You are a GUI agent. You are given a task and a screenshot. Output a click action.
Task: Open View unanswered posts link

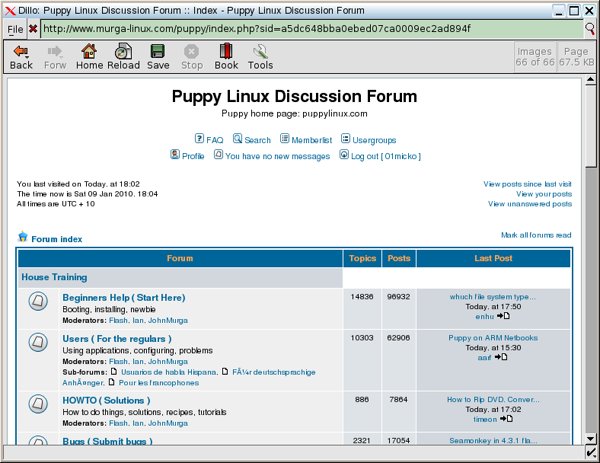(530, 204)
